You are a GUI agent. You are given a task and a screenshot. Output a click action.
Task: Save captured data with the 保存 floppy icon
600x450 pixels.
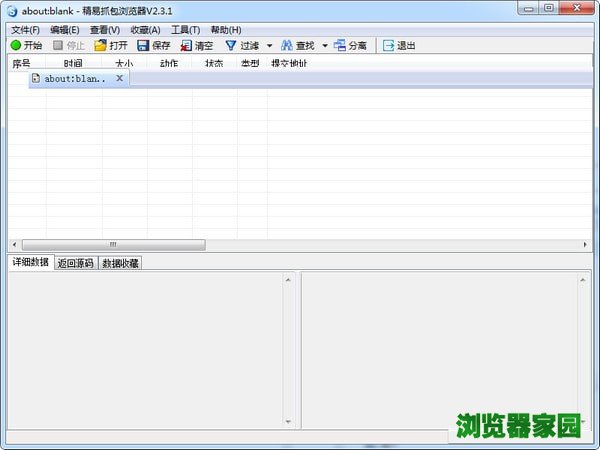coord(143,46)
